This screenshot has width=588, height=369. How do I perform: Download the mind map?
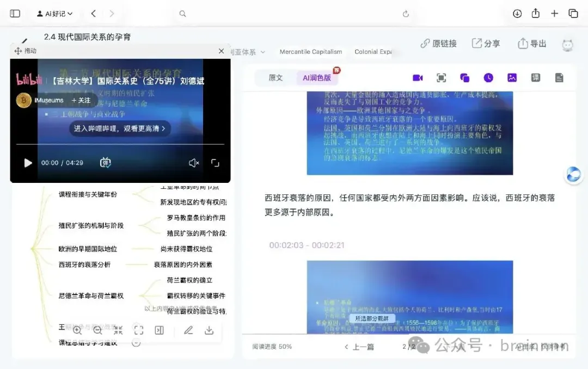point(209,330)
